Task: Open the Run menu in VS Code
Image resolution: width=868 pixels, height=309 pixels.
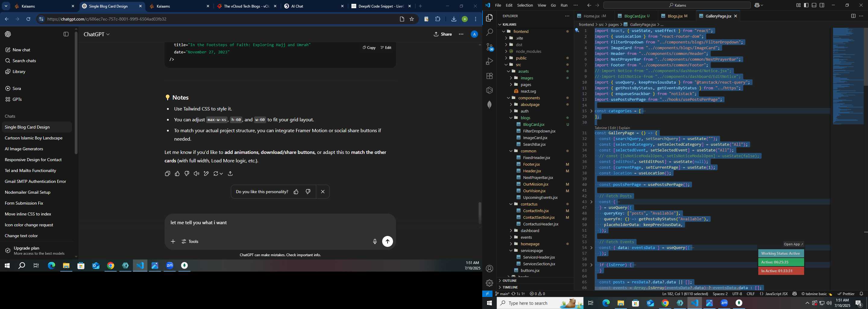Action: (x=564, y=5)
